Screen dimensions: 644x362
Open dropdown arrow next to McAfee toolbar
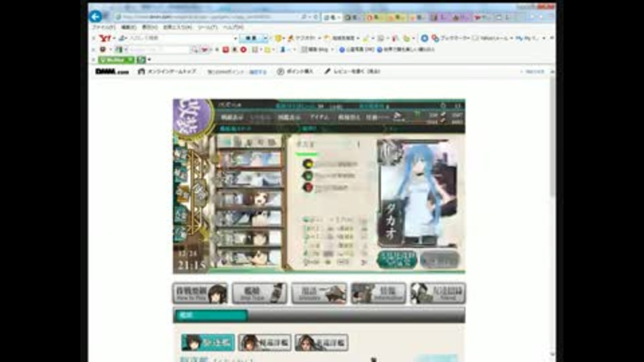coord(149,60)
